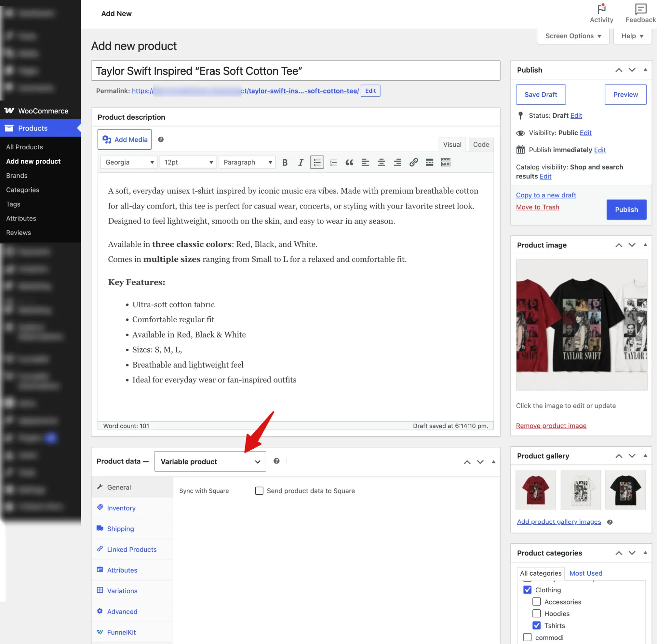The width and height of the screenshot is (657, 644).
Task: Move Product gallery box up
Action: pos(619,456)
